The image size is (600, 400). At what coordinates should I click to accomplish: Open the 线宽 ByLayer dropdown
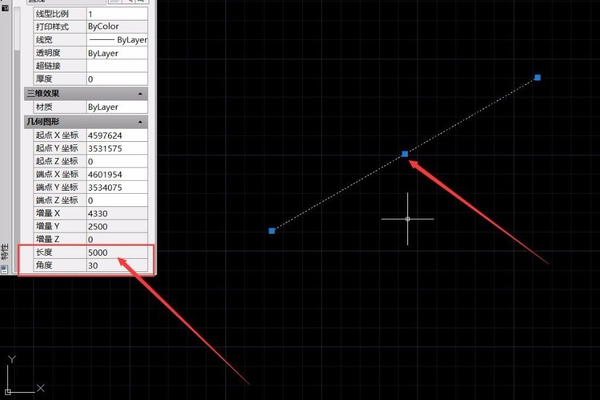(x=118, y=40)
